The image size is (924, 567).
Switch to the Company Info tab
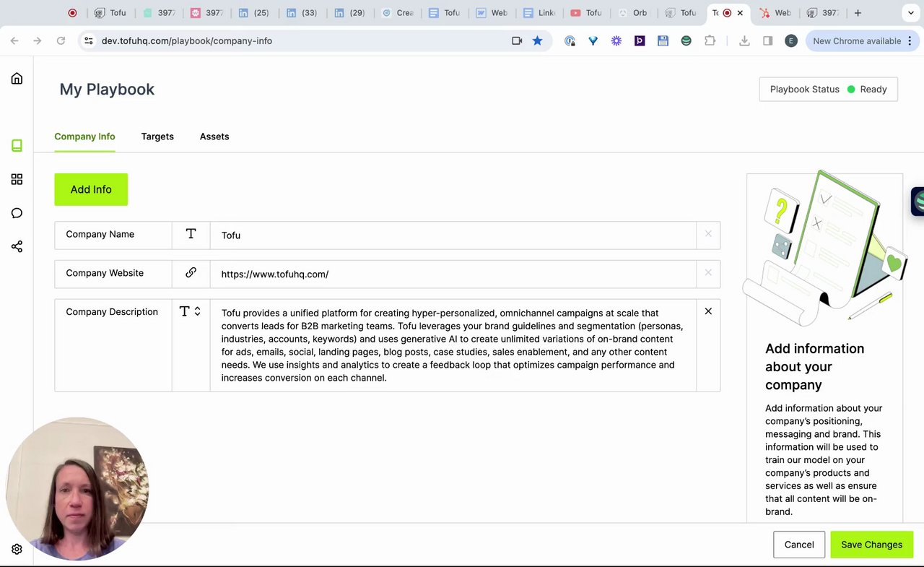click(84, 137)
